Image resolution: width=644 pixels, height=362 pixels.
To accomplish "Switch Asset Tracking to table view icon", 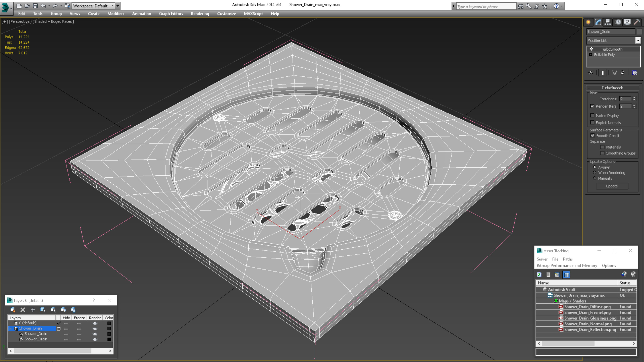I will (566, 275).
